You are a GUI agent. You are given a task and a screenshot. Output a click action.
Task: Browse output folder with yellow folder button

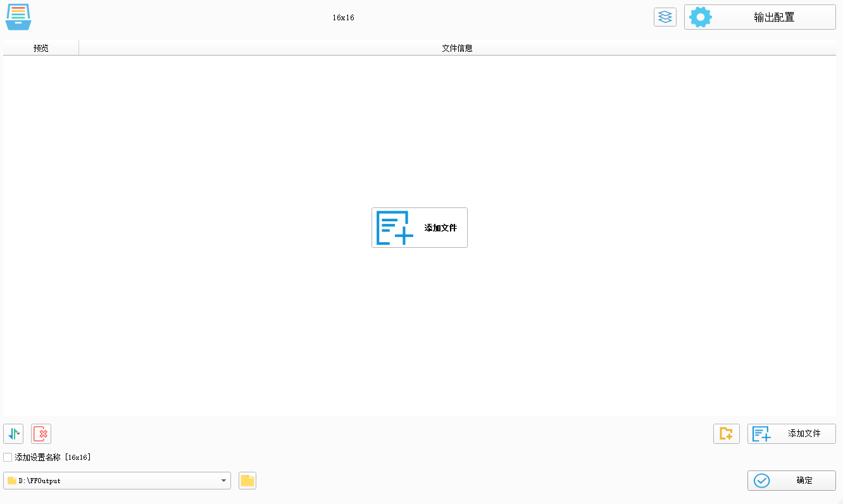[x=247, y=481]
